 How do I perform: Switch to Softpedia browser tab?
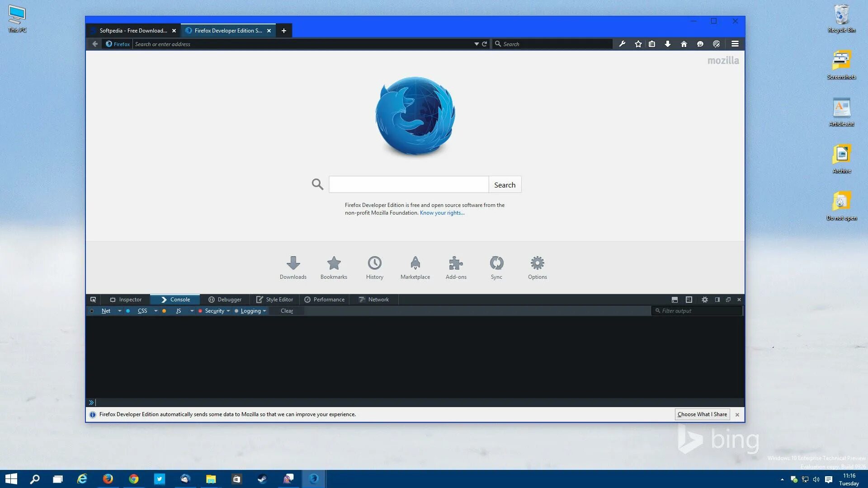[133, 31]
